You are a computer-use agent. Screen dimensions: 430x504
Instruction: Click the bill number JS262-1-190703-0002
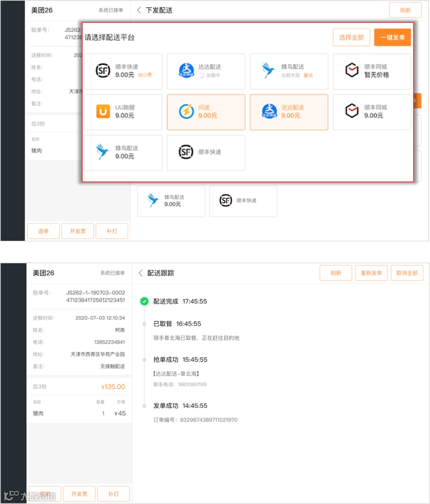pyautogui.click(x=96, y=293)
